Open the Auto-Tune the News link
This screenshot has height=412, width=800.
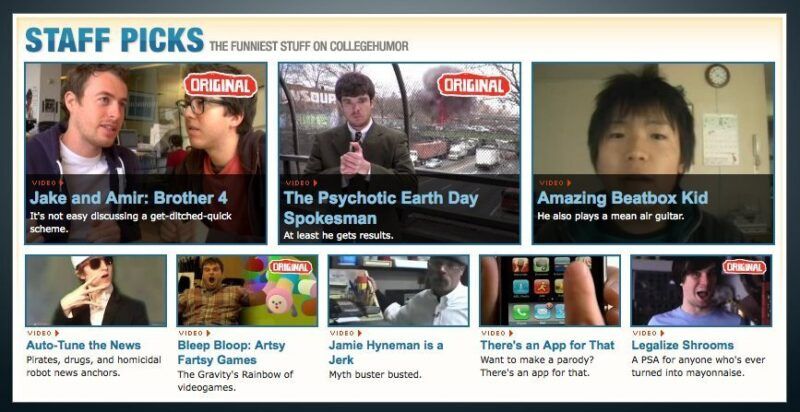(83, 345)
